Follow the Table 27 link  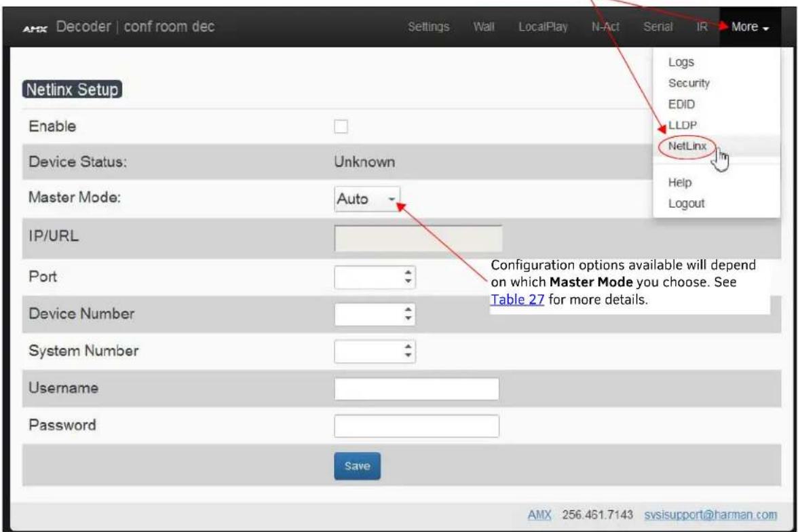point(518,299)
